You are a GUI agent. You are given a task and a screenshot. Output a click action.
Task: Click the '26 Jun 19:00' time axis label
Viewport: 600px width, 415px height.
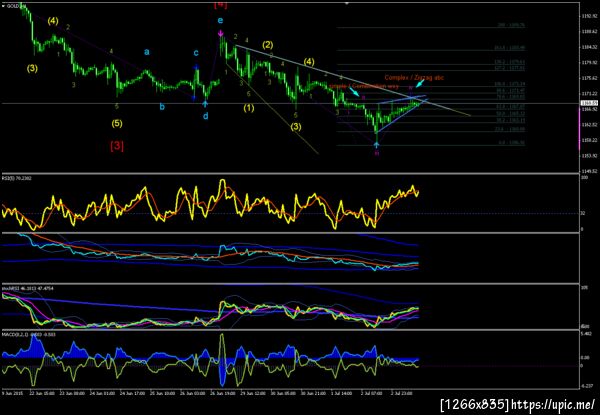[225, 392]
